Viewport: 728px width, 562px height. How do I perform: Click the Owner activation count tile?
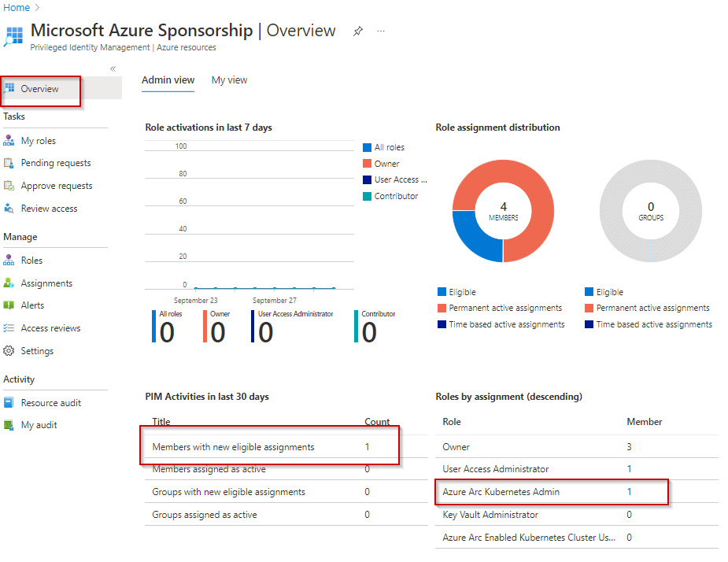[x=216, y=326]
